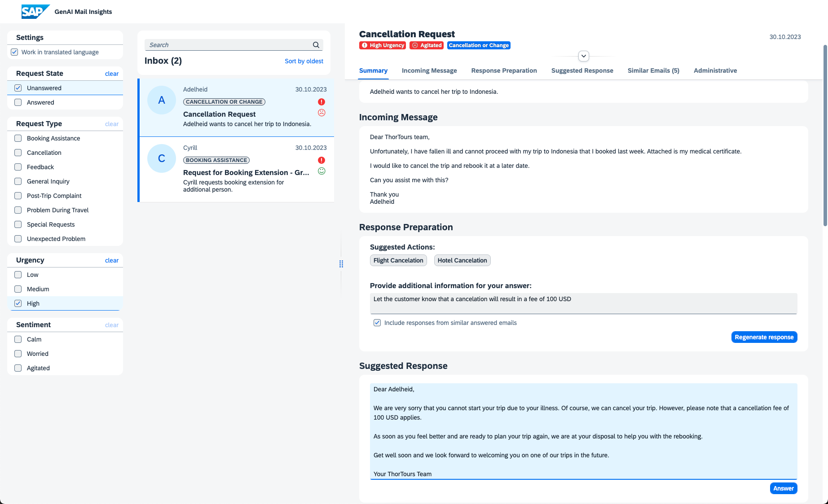Screen dimensions: 828x504
Task: Select the Flight Cancelation suggested action
Action: 398,260
